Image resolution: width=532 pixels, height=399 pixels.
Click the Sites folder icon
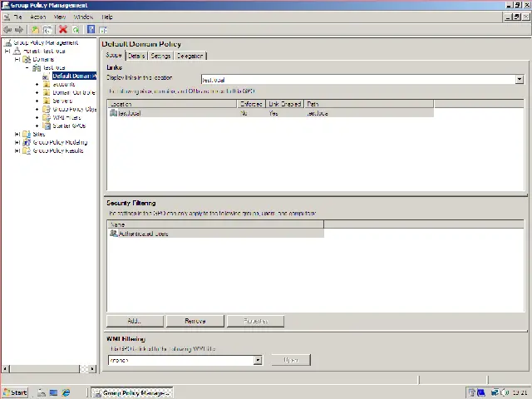[27, 134]
